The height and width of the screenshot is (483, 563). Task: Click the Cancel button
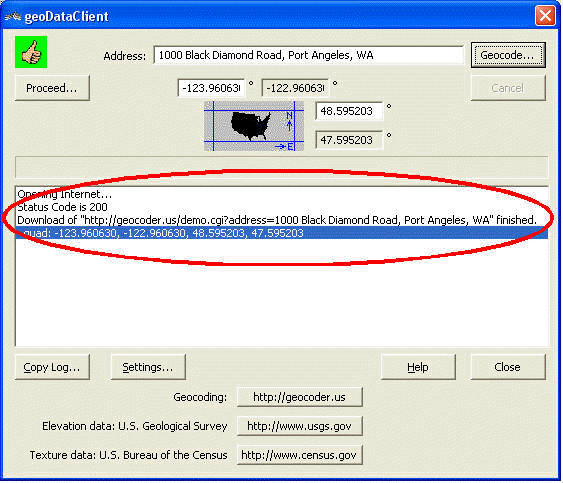[x=508, y=88]
